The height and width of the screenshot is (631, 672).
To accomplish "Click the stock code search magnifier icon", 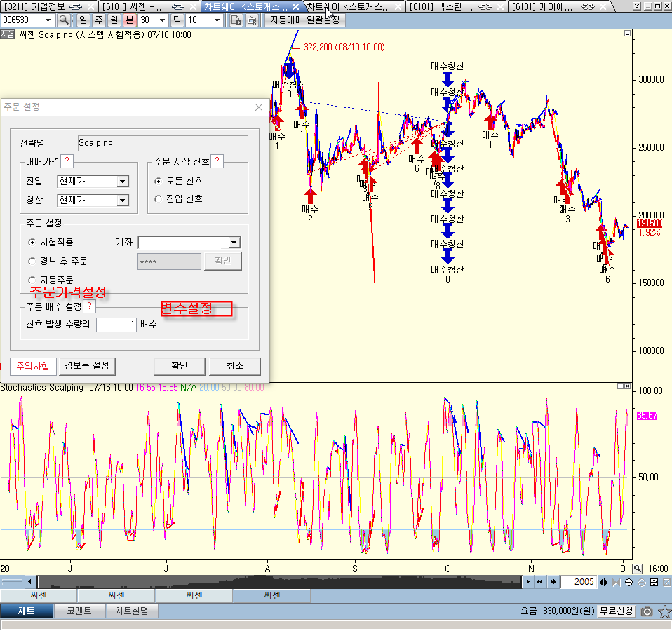I will (63, 20).
